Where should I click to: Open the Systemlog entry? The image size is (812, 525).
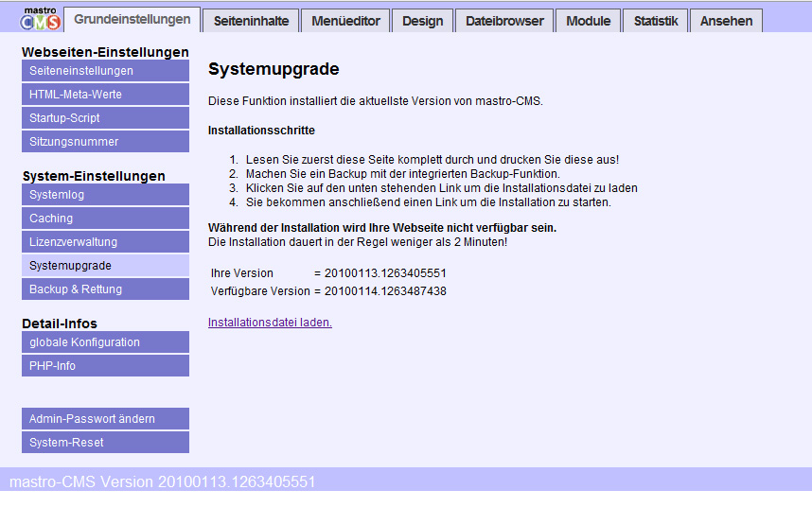(105, 195)
